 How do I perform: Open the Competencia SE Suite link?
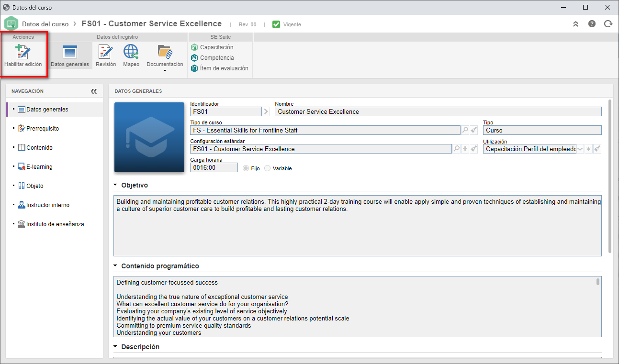pyautogui.click(x=212, y=58)
